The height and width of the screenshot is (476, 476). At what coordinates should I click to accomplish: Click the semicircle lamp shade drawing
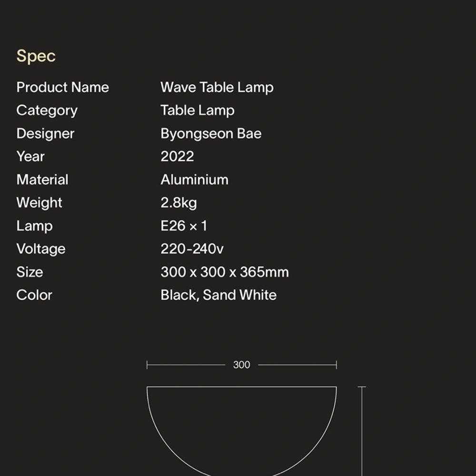pyautogui.click(x=241, y=428)
